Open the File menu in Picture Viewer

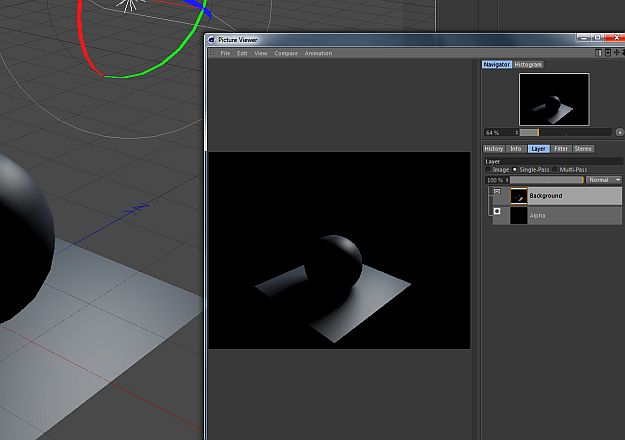[225, 53]
